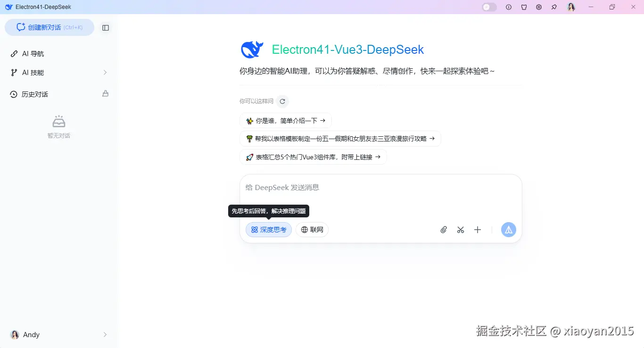Click the send message paper-plane icon
644x348 pixels.
pos(508,230)
